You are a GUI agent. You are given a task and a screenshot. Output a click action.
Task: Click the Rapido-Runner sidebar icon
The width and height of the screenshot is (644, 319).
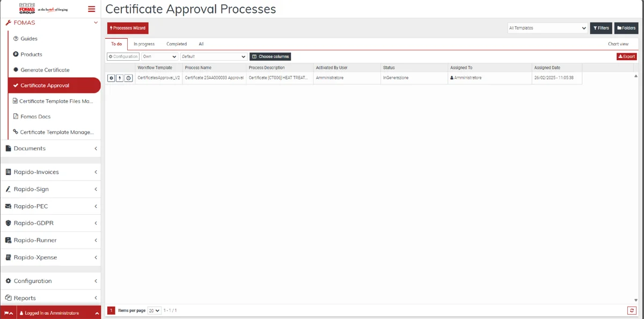coord(8,241)
